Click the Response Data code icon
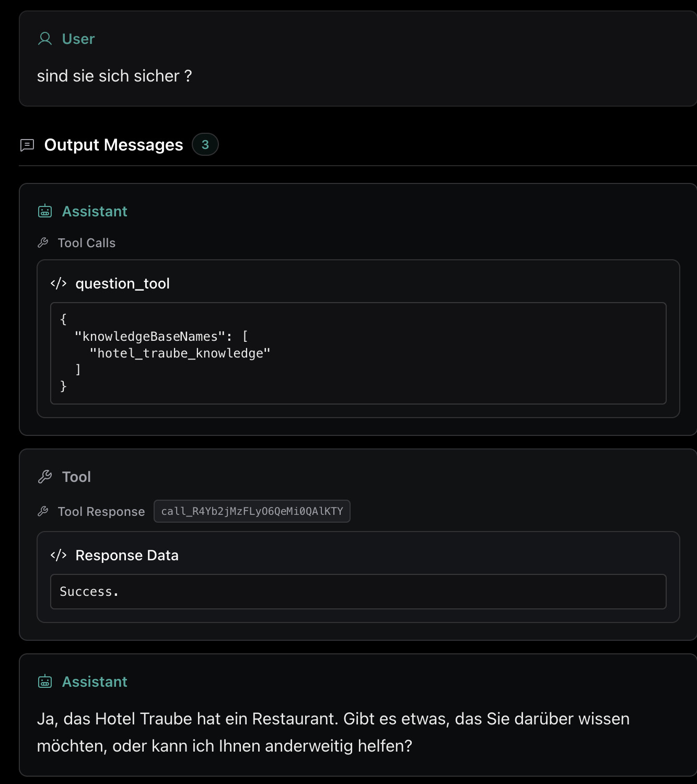 pos(59,555)
